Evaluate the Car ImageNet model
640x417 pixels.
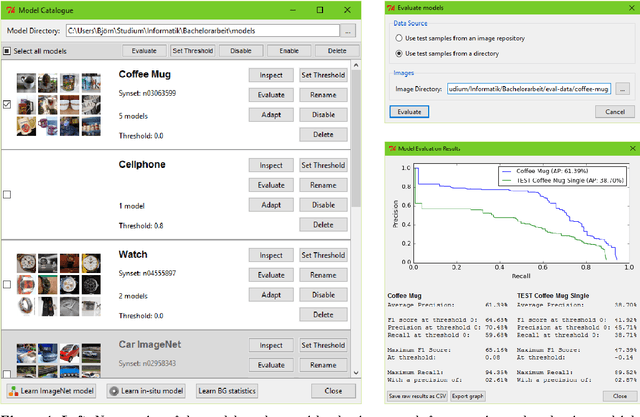[x=271, y=365]
